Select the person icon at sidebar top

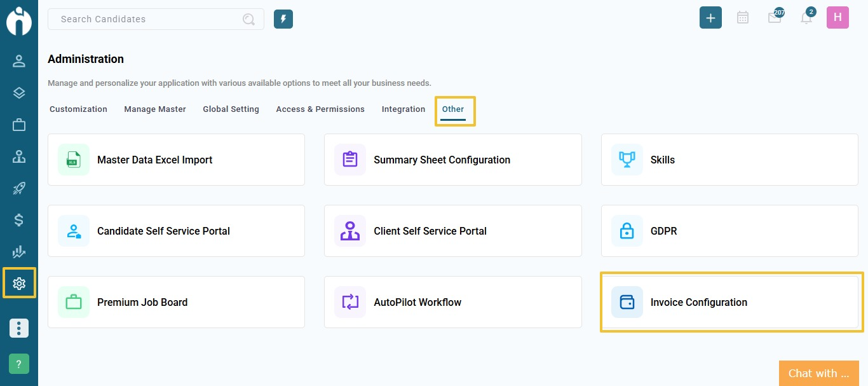pos(19,61)
